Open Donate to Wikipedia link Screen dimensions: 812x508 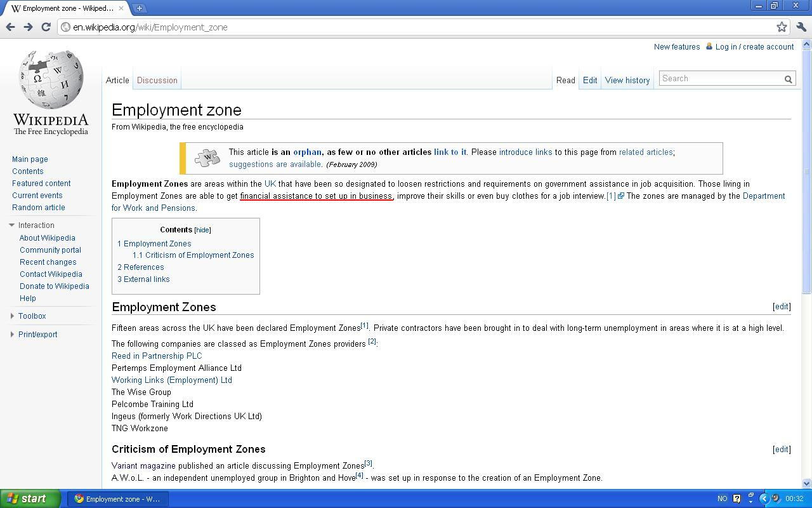tap(55, 286)
